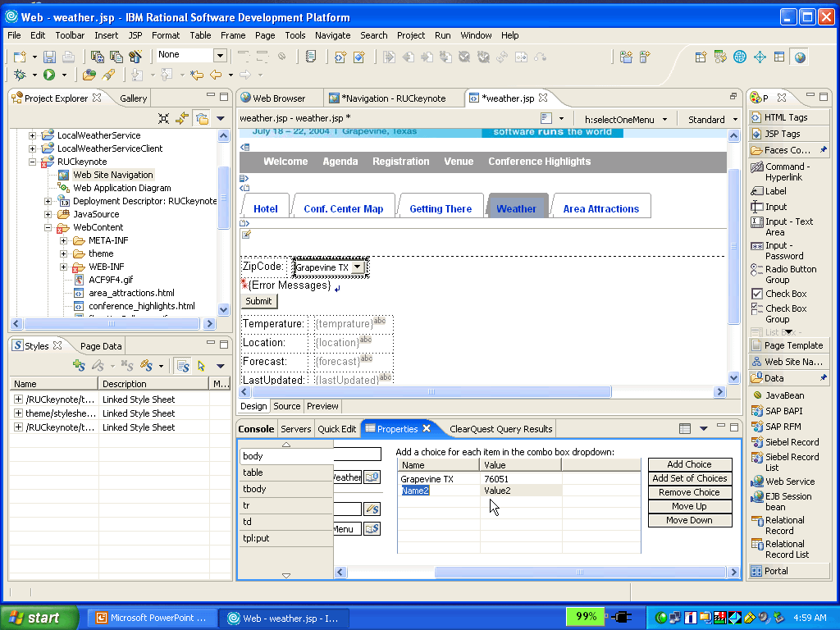Click the New wizard toolbar icon
The height and width of the screenshot is (630, 840).
(x=20, y=57)
